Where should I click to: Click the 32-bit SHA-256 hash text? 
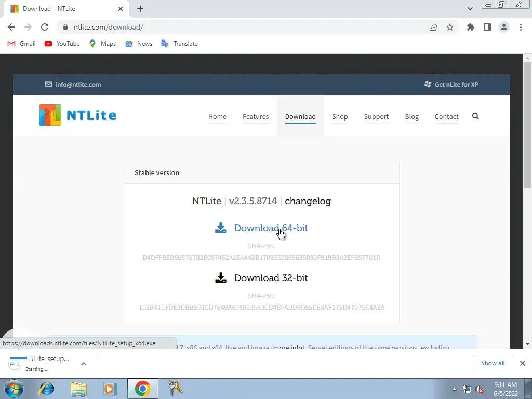coord(262,308)
